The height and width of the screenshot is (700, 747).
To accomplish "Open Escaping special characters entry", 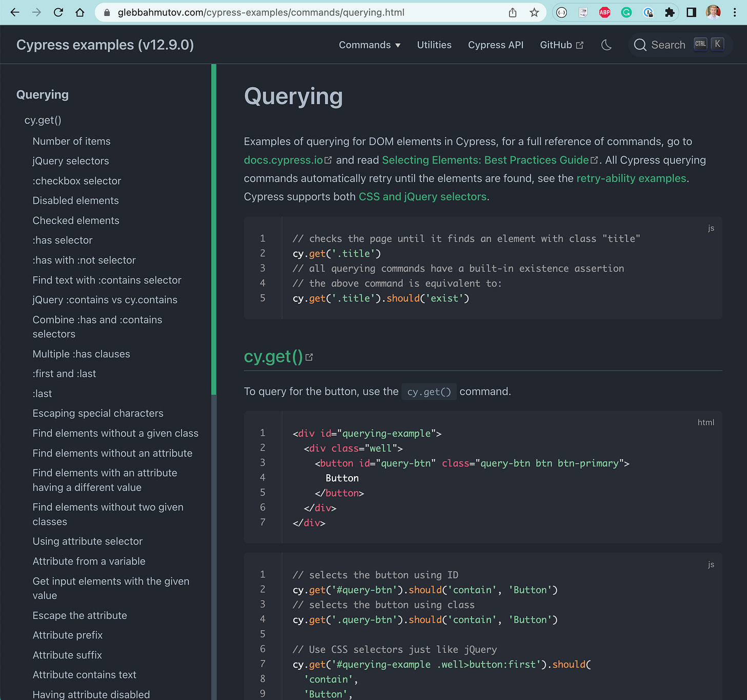I will tap(98, 413).
